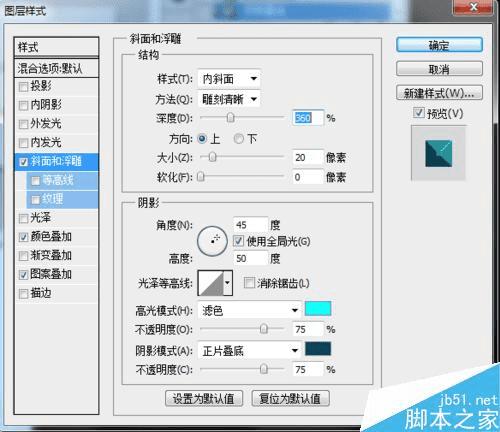Toggle 使用全局光(G) checkbox
Viewport: 500px width, 432px height.
(238, 241)
